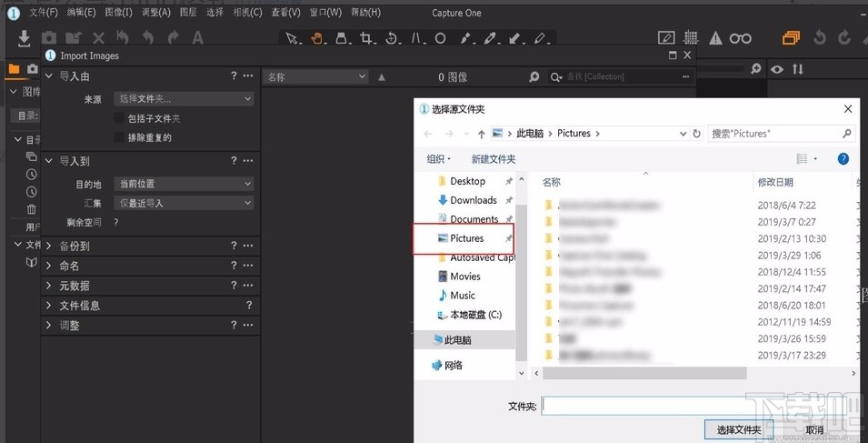Open the 名称 sort dropdown in Import browser
The height and width of the screenshot is (443, 868).
[315, 77]
